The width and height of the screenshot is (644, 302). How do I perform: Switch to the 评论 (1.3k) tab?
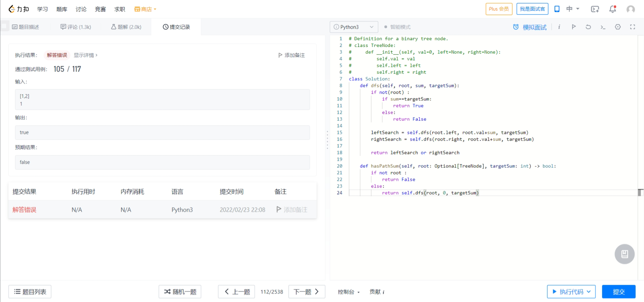click(x=76, y=27)
